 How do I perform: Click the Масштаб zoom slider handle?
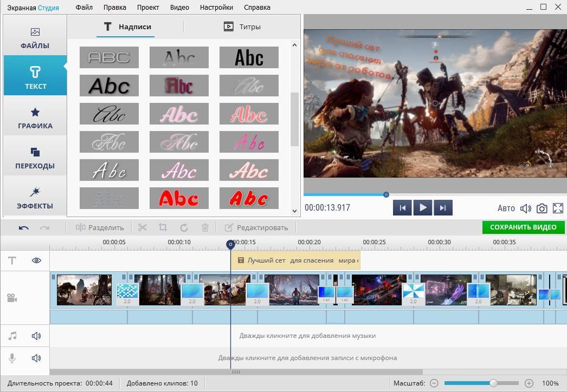[493, 383]
